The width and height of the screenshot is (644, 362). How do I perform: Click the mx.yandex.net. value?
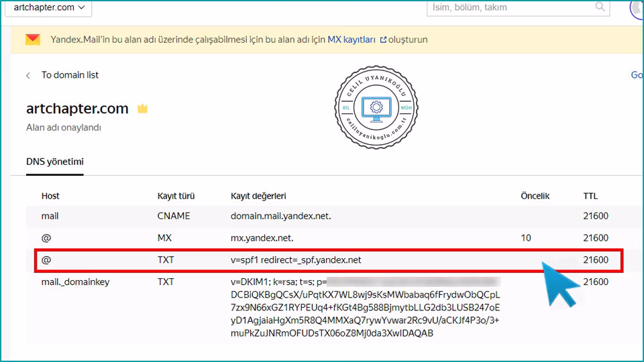pos(262,238)
